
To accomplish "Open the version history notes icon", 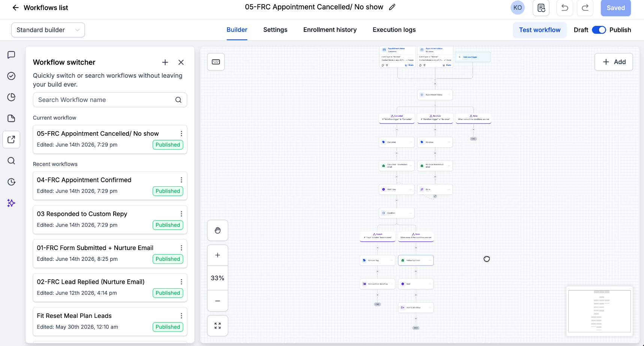I will 541,7.
